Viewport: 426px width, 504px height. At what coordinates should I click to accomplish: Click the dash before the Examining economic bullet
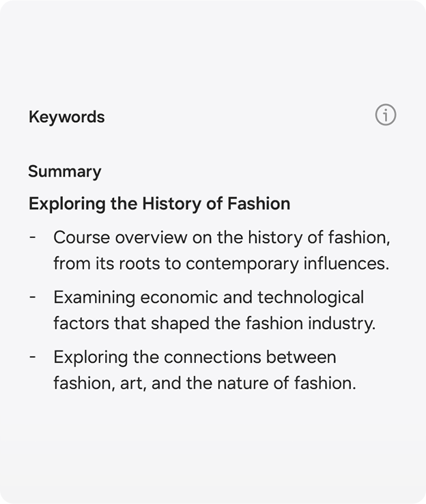(33, 297)
